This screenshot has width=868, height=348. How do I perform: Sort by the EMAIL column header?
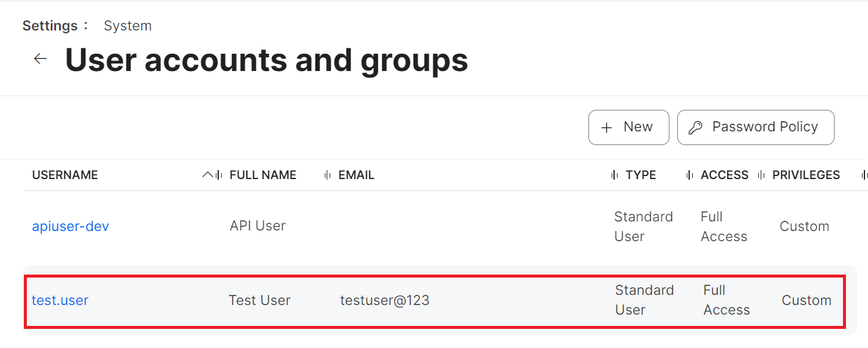tap(356, 175)
